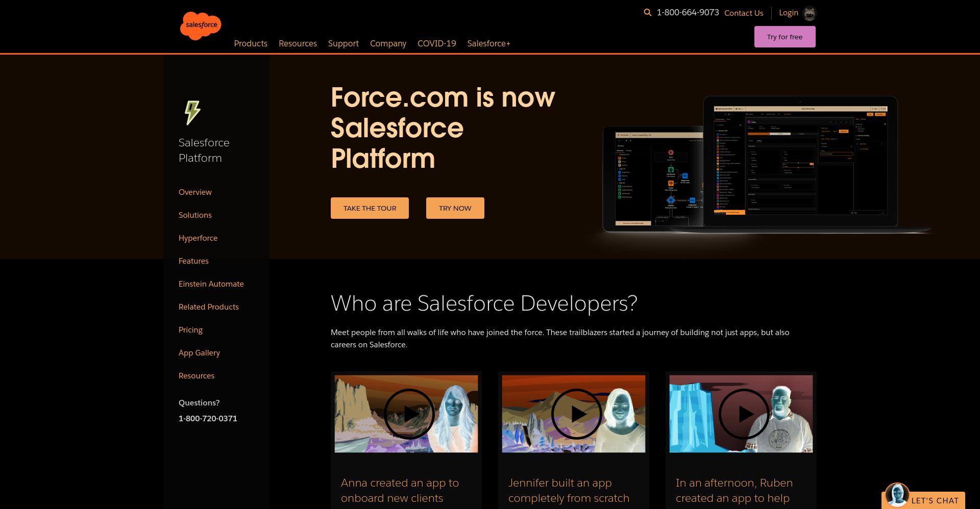980x509 pixels.
Task: Select Hyperforce in the sidebar
Action: coord(198,238)
